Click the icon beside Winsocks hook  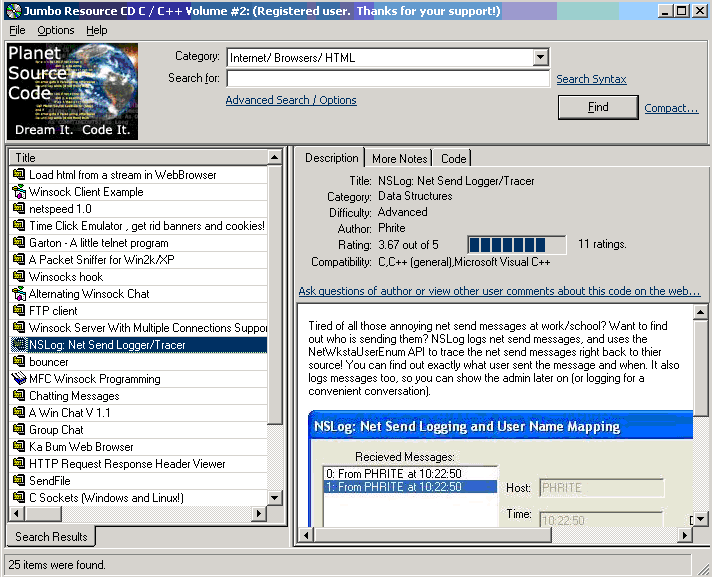[x=19, y=276]
